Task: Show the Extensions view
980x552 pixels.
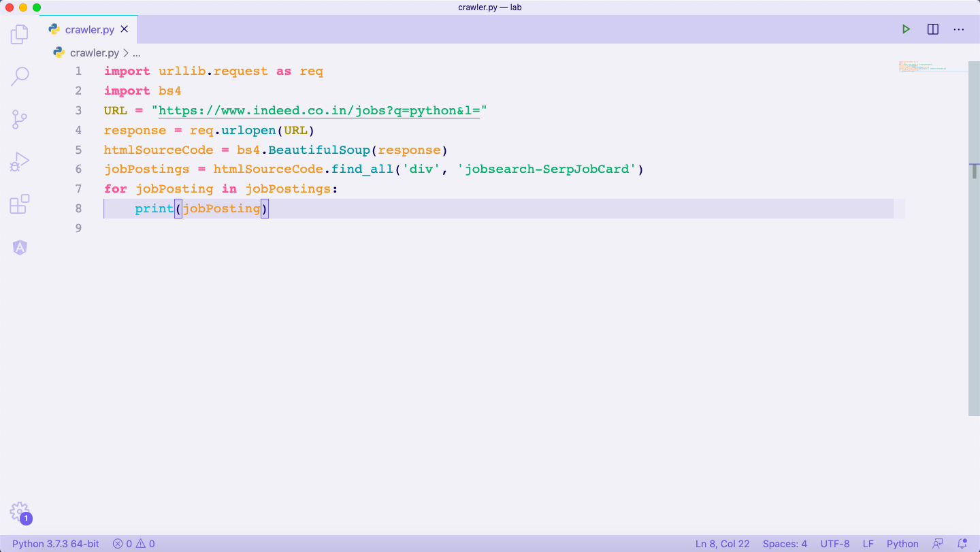Action: click(20, 204)
